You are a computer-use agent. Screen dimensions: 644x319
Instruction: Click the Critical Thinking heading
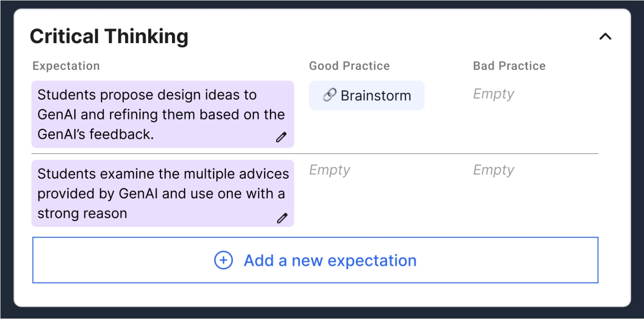(109, 36)
